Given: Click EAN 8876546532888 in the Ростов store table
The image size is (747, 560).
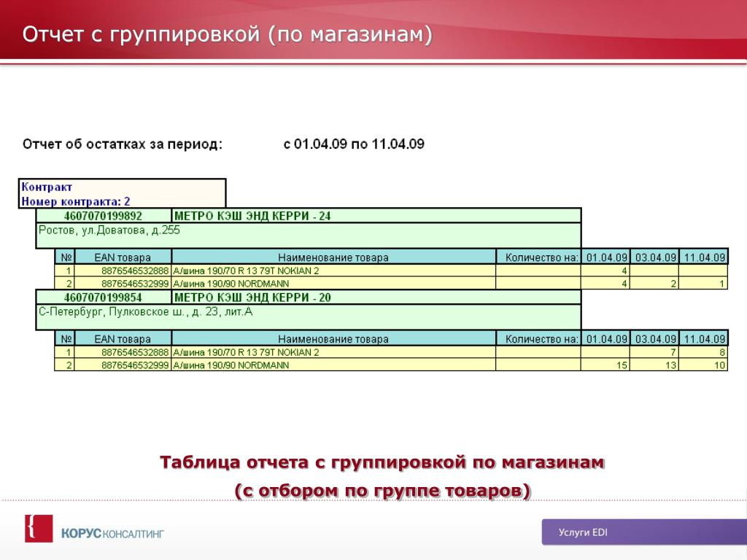Looking at the screenshot, I should 123,271.
